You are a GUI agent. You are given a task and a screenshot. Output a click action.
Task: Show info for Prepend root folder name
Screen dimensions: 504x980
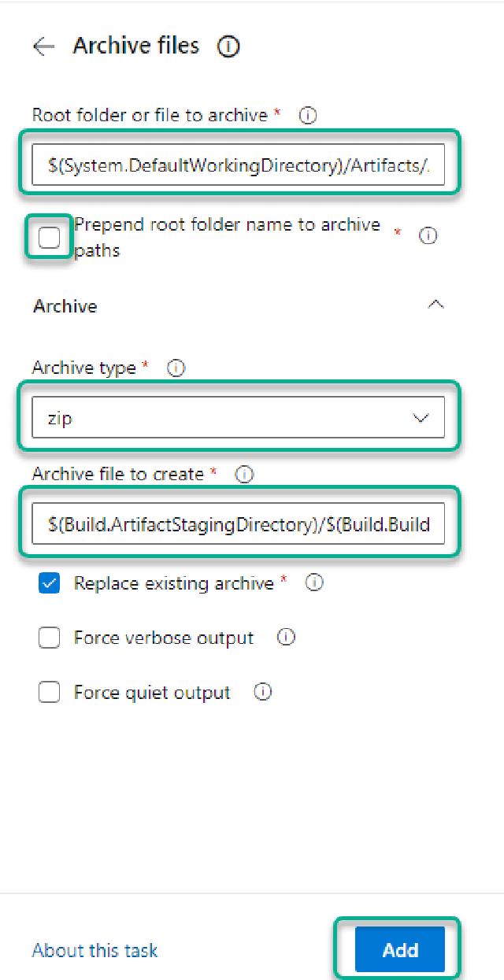coord(428,235)
